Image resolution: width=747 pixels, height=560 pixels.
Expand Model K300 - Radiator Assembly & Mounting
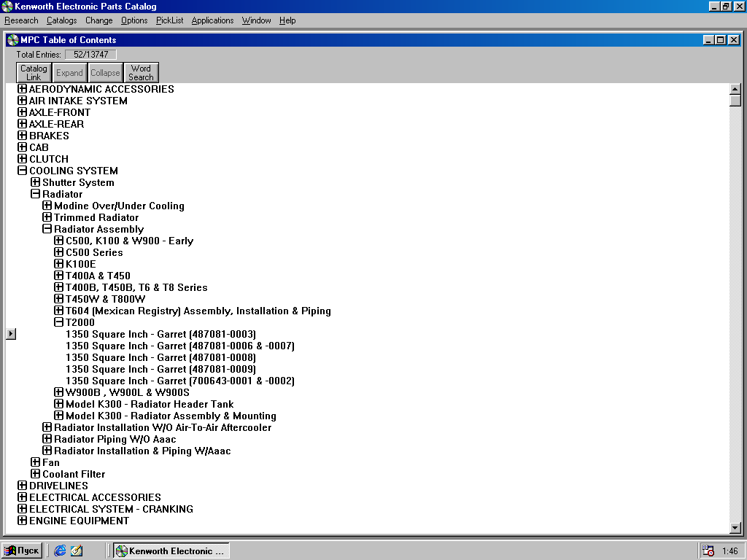58,415
